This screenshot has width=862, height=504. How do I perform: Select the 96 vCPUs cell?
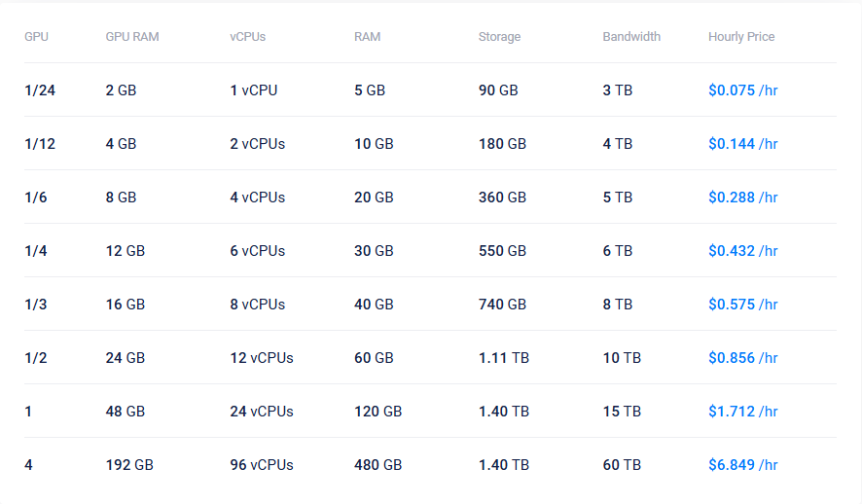point(261,465)
